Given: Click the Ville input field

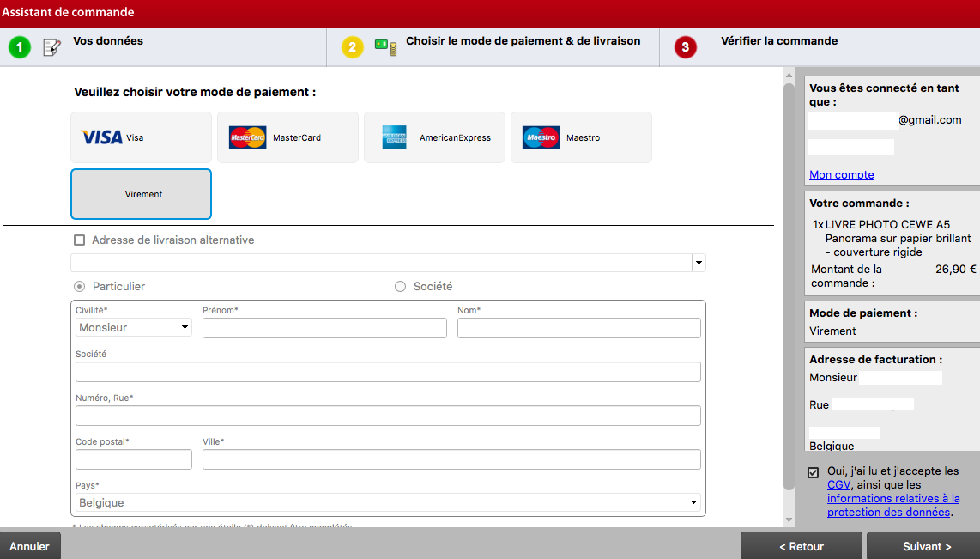Looking at the screenshot, I should click(x=451, y=459).
